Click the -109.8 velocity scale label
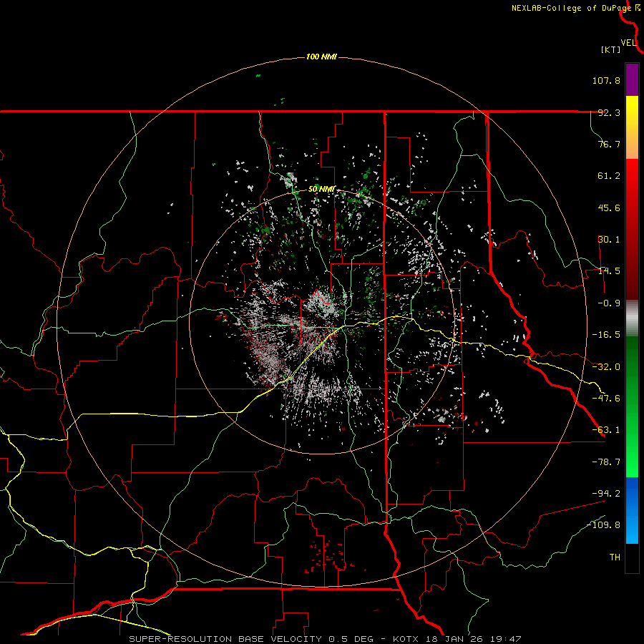This screenshot has width=644, height=644. pos(603,525)
